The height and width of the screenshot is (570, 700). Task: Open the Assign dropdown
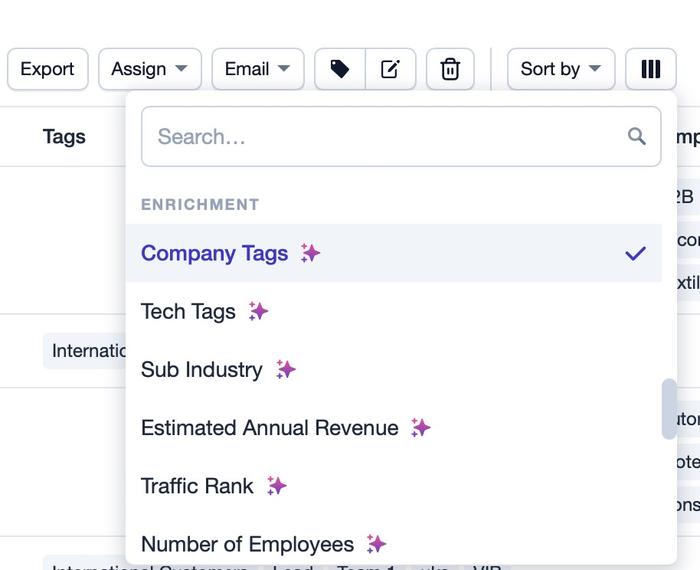pos(150,69)
